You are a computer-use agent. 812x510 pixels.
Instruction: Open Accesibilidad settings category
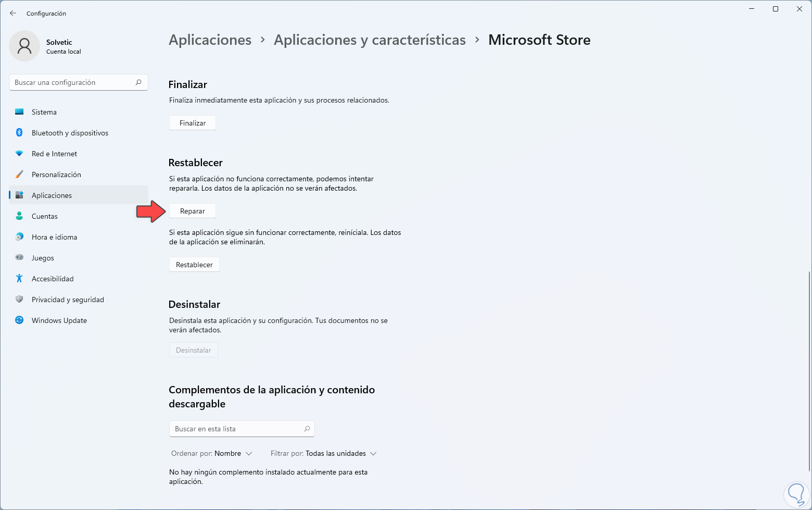click(x=79, y=279)
